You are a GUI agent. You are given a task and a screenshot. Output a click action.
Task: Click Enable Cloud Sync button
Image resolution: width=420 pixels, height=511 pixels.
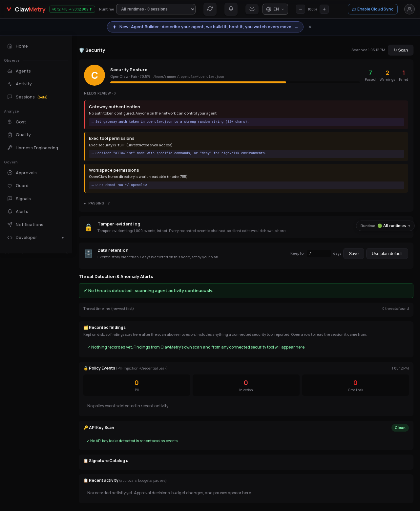[373, 9]
